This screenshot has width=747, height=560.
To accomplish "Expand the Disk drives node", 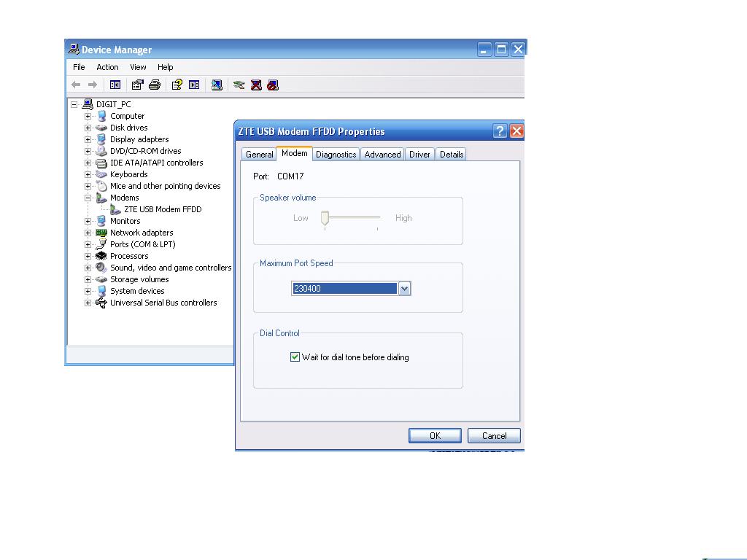I will click(88, 128).
